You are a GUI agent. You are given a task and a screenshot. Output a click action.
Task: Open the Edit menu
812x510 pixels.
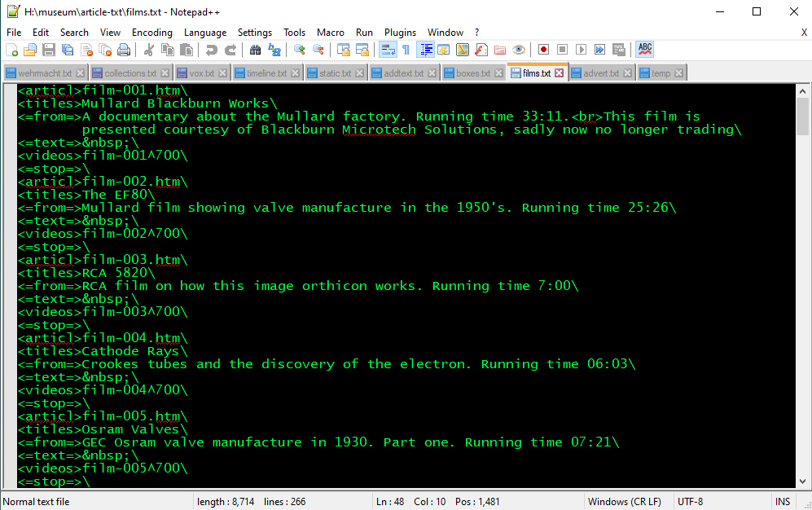[x=41, y=33]
